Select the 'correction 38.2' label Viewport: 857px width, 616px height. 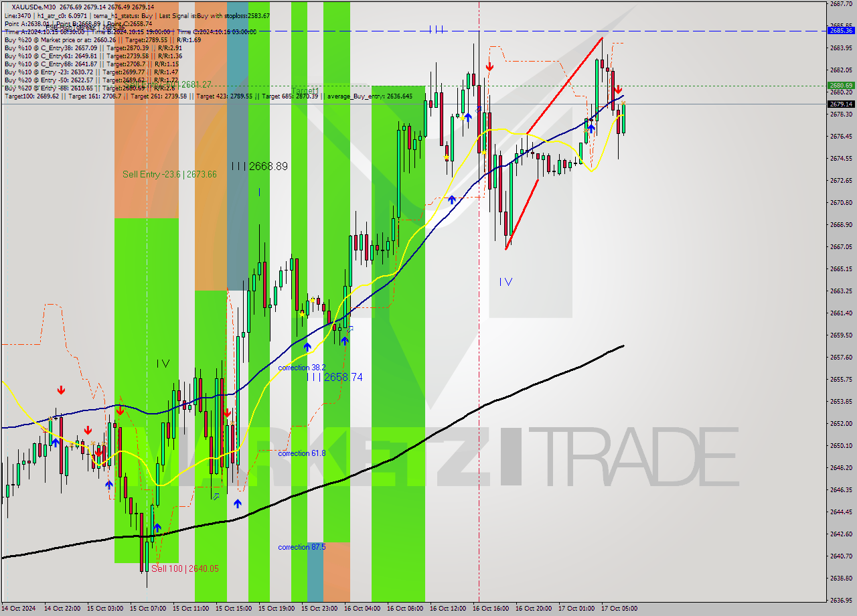302,368
